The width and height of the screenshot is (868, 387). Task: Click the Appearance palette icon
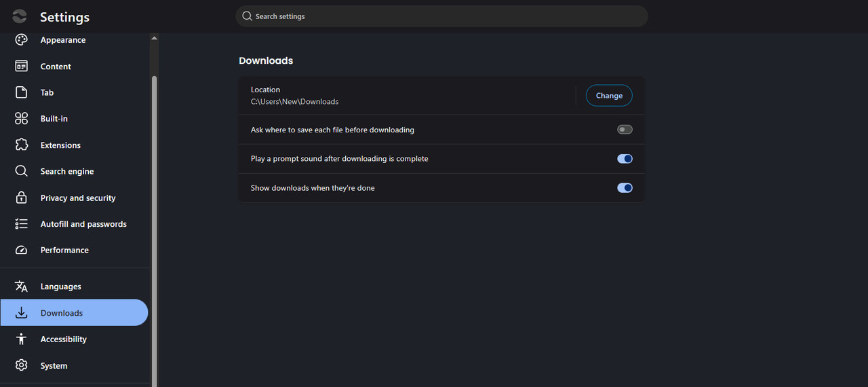[21, 40]
